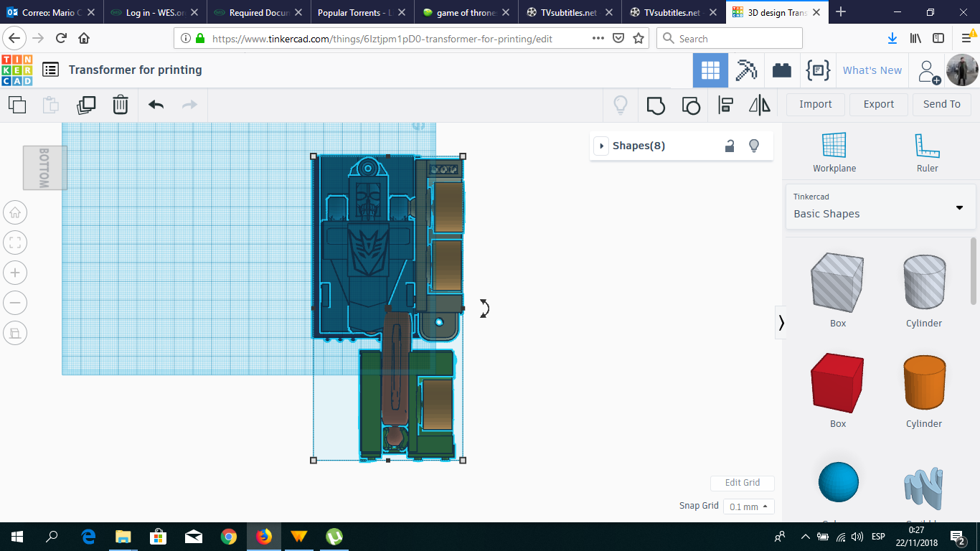Screen dimensions: 980x551
Task: Click the Ungroup shapes icon
Action: 690,105
